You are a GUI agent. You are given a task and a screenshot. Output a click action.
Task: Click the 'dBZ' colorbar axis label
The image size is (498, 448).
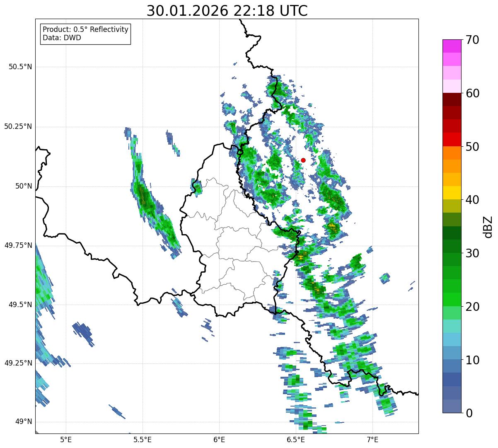point(488,226)
